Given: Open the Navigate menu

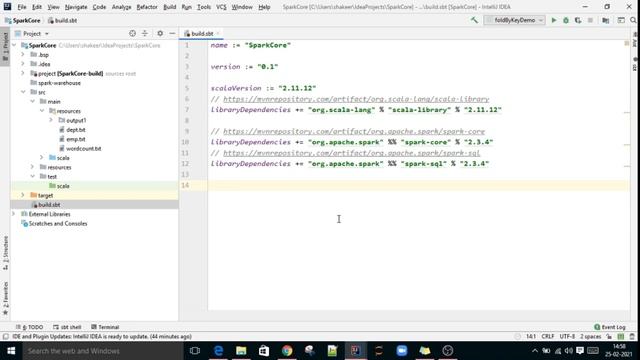Looking at the screenshot, I should tap(76, 7).
